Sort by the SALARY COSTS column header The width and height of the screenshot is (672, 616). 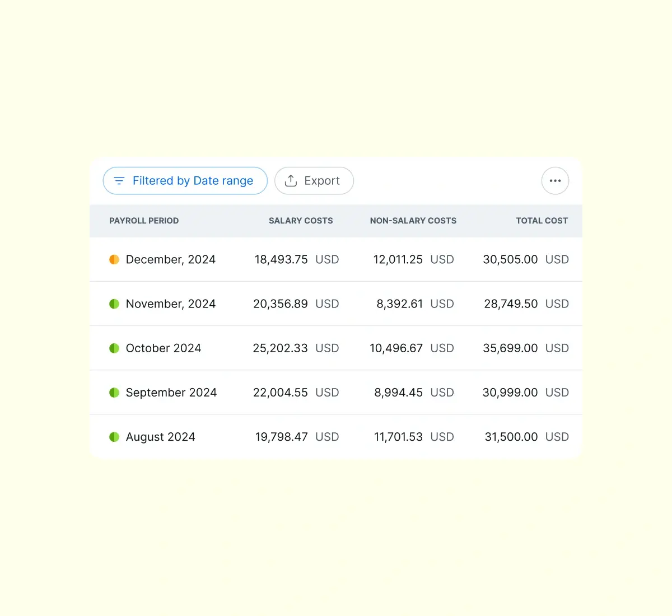click(301, 221)
